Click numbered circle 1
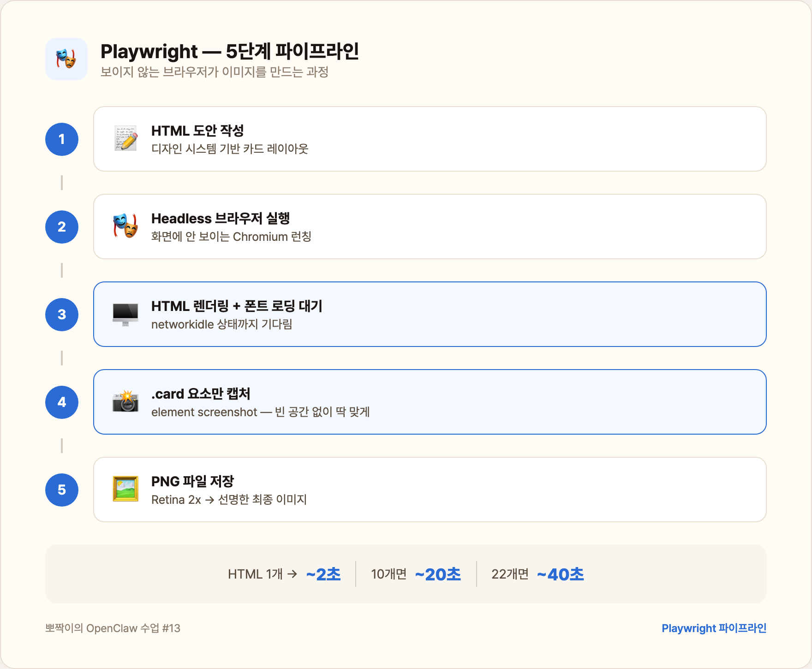Viewport: 812px width, 669px height. [61, 139]
